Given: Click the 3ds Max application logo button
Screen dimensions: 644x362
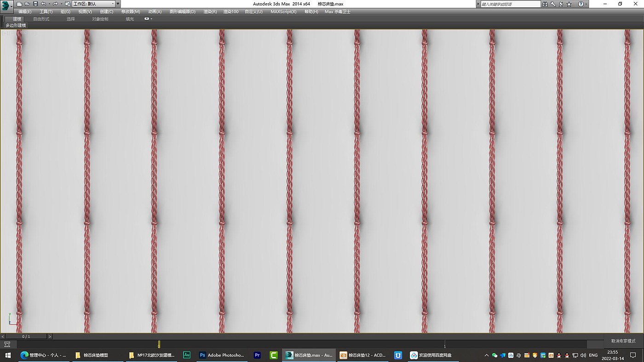Looking at the screenshot, I should click(x=6, y=5).
